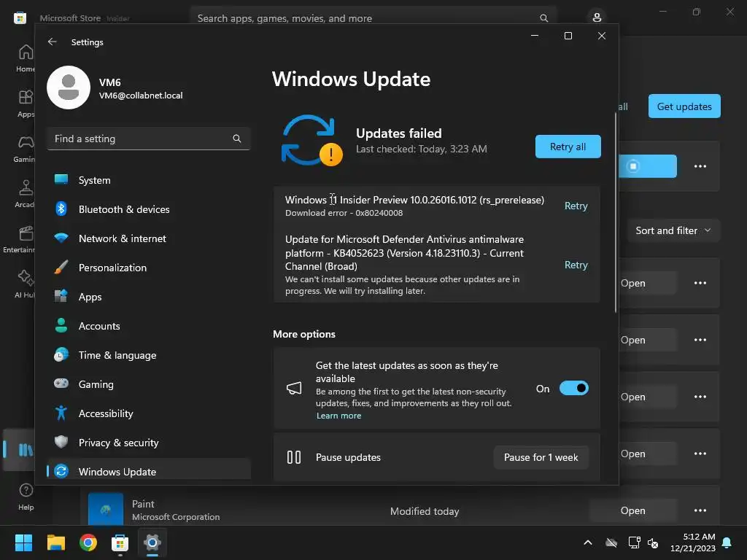Open Google Chrome from taskbar
Screen dimensions: 747x560
coord(88,542)
